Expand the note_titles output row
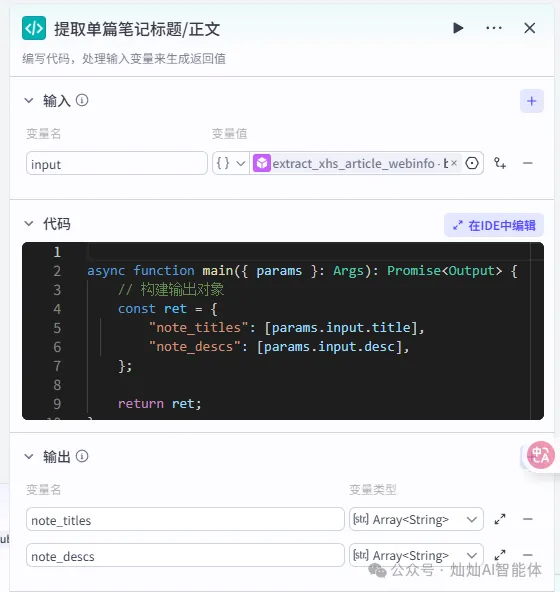The image size is (560, 592). pos(500,520)
